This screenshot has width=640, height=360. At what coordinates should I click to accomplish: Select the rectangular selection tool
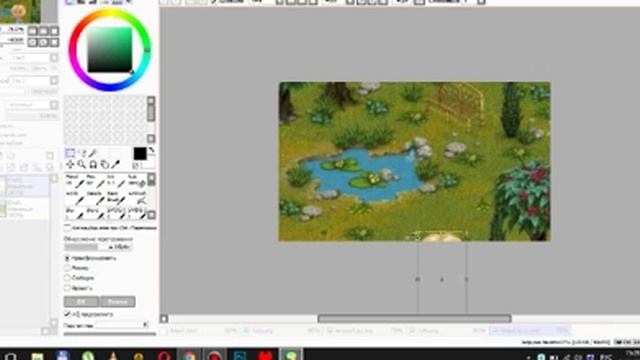pyautogui.click(x=70, y=153)
